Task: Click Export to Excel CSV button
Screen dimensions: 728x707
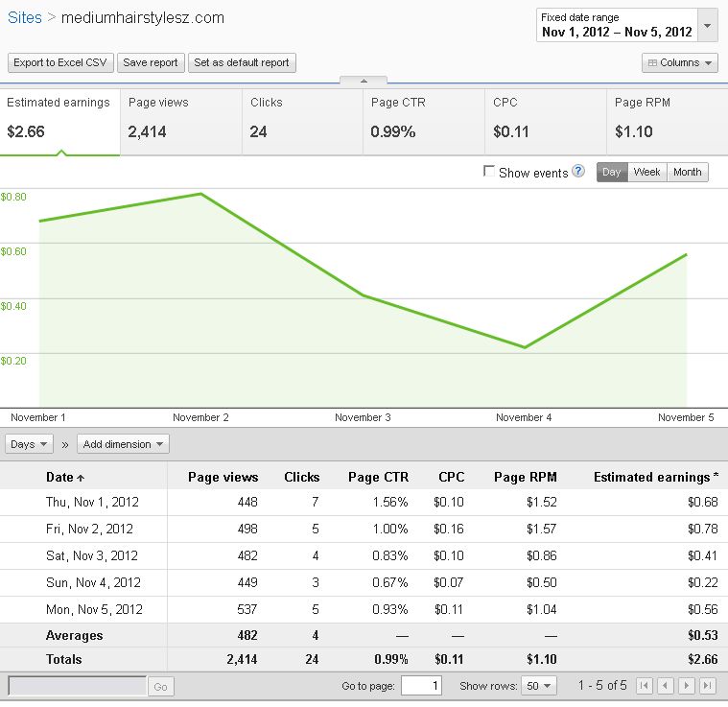Action: point(59,63)
